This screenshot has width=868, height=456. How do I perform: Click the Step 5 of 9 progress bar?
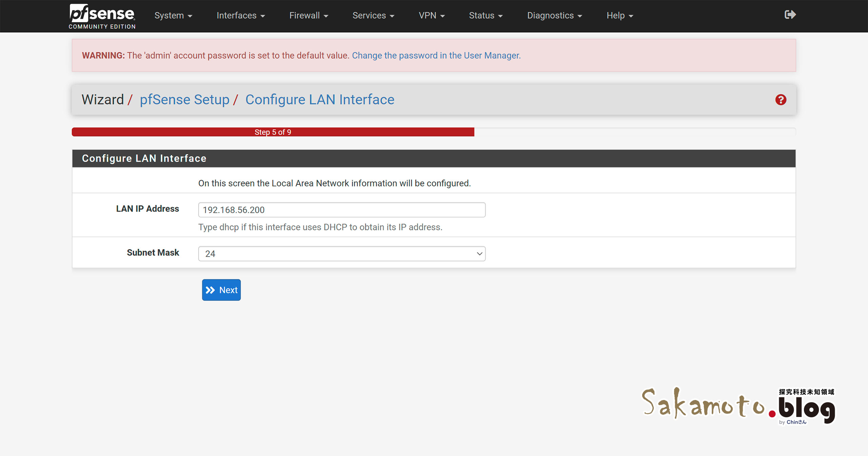tap(273, 132)
